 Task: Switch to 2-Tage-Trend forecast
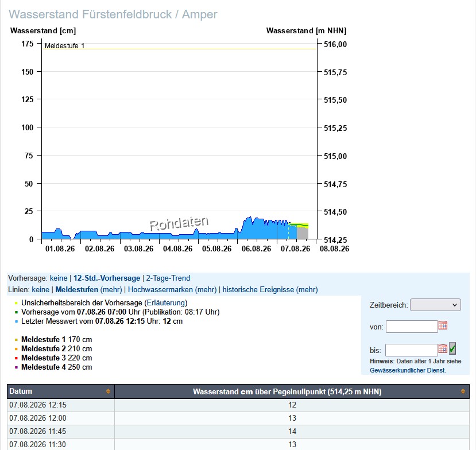[x=168, y=278]
